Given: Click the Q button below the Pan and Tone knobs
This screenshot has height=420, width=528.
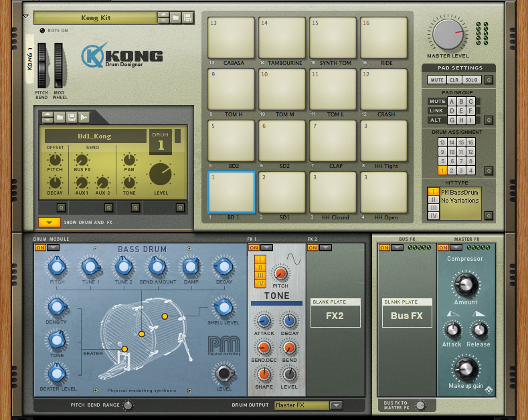Looking at the screenshot, I should 135,207.
